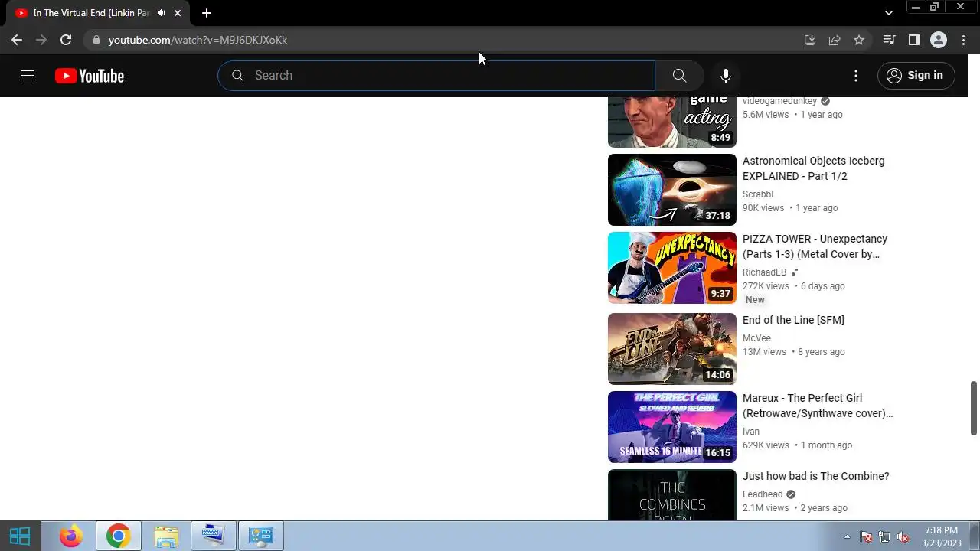980x551 pixels.
Task: Visit videogamedunkey channel
Action: pyautogui.click(x=779, y=101)
